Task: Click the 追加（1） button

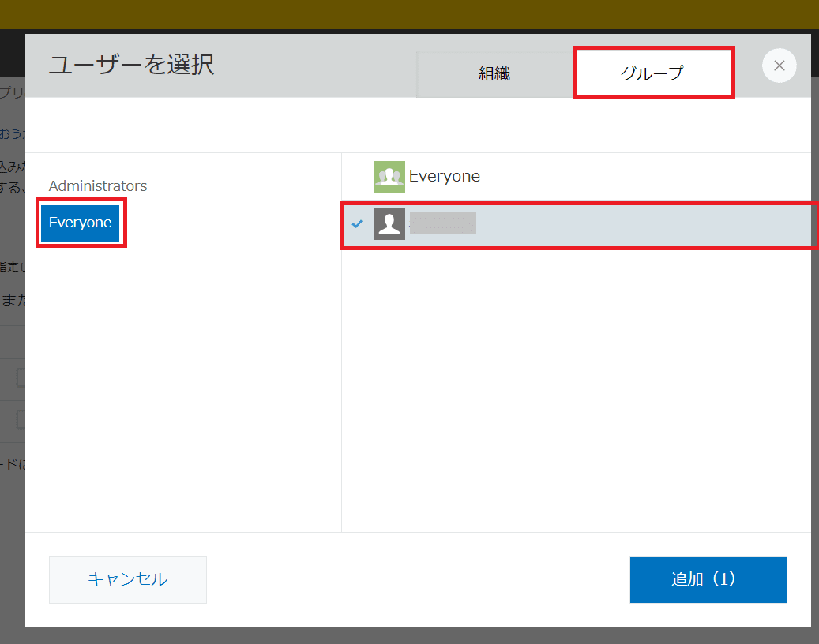Action: click(708, 579)
